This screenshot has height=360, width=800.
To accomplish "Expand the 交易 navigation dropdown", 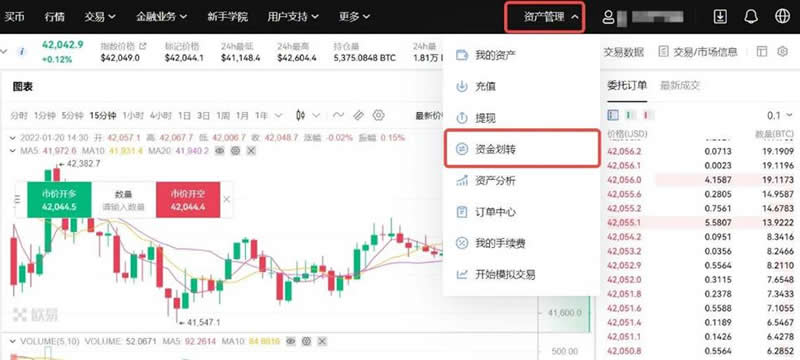I will (100, 17).
